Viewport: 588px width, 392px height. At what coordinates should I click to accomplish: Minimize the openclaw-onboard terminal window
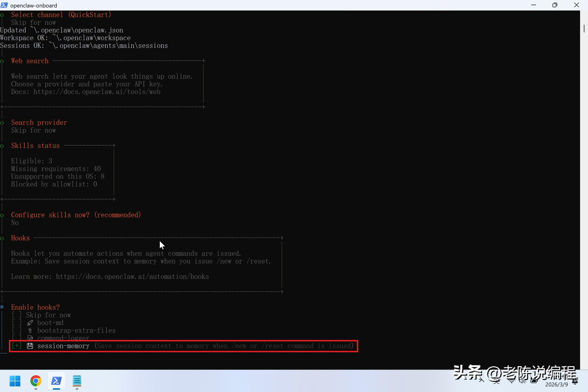click(534, 5)
